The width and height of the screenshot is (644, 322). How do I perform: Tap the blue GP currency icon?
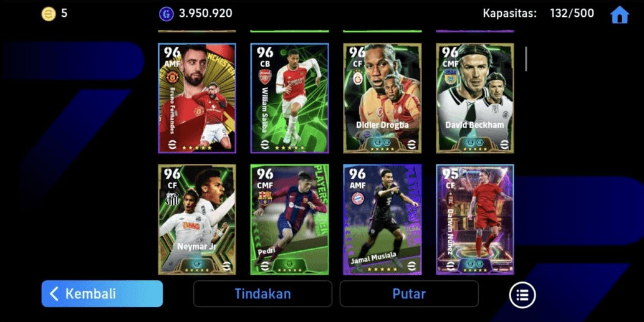[x=166, y=14]
